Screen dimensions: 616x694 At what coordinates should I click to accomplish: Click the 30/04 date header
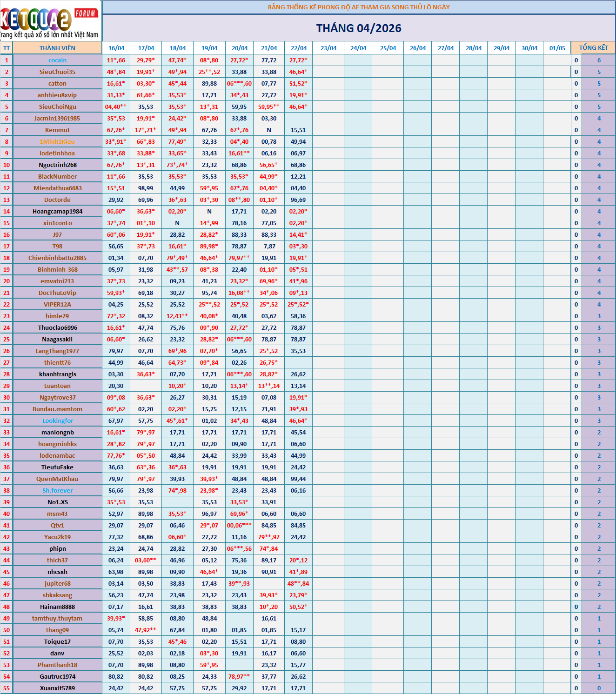pyautogui.click(x=529, y=48)
